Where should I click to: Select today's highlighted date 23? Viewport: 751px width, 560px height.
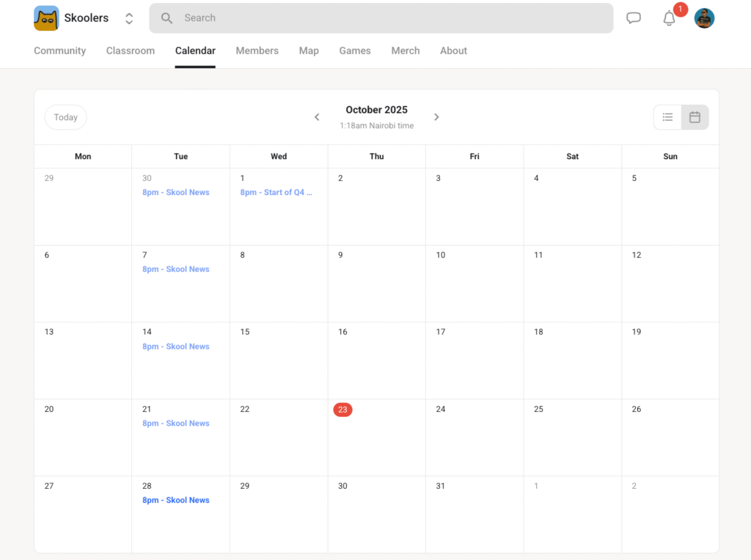342,410
